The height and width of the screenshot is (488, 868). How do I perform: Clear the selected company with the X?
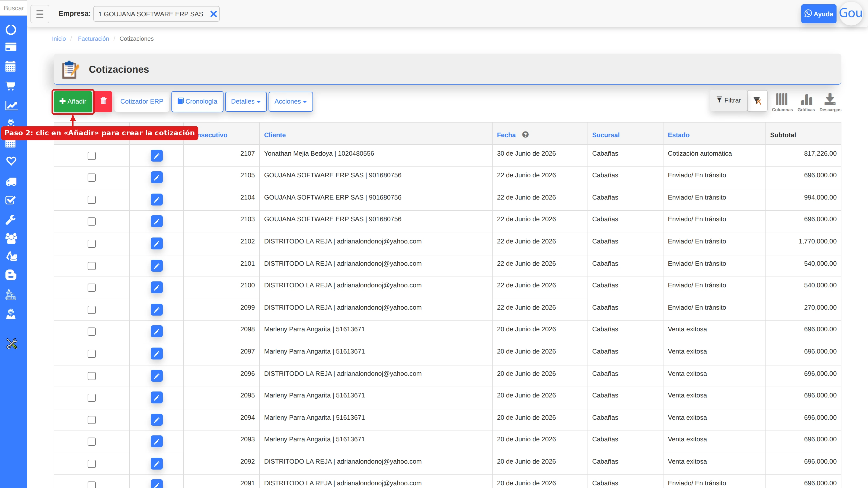[x=213, y=14]
